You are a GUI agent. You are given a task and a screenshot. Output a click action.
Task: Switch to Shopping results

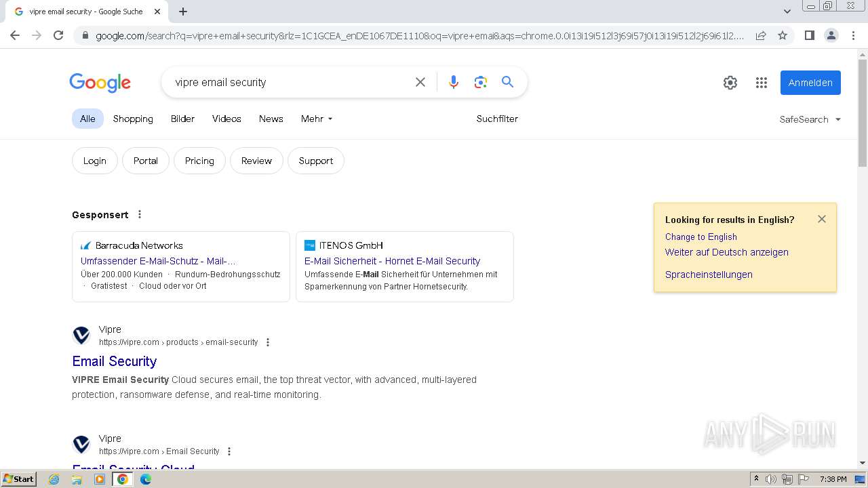tap(133, 119)
